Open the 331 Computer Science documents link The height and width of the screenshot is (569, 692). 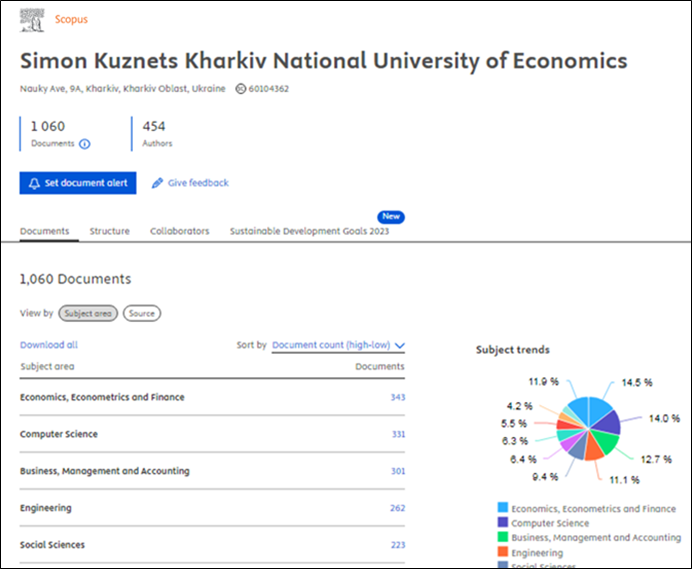point(398,434)
